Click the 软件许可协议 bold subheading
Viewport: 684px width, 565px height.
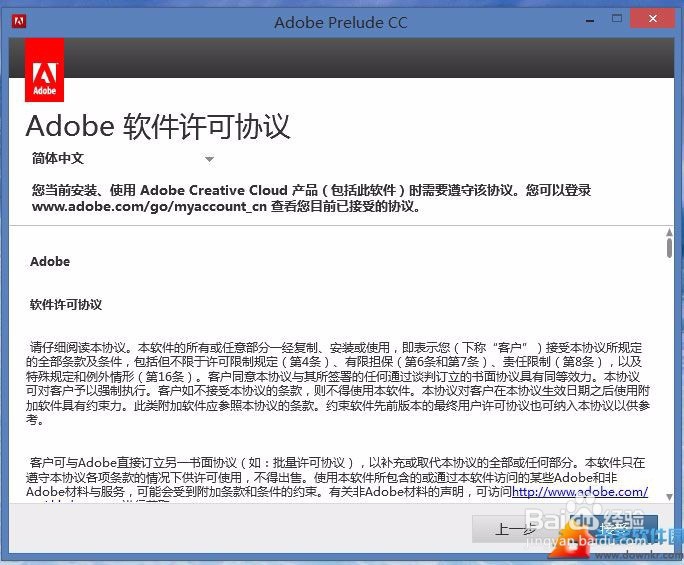click(x=66, y=305)
